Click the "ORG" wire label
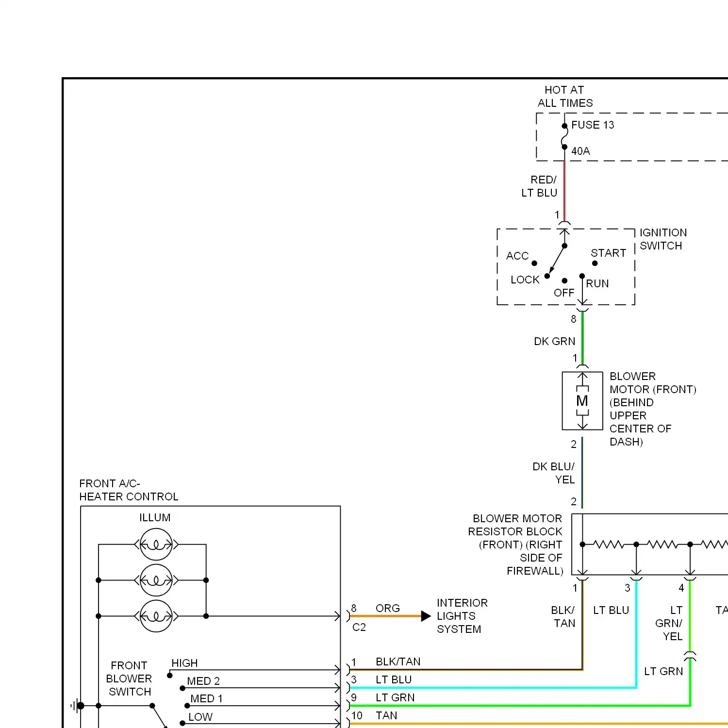Screen dimensions: 728x728 [388, 608]
